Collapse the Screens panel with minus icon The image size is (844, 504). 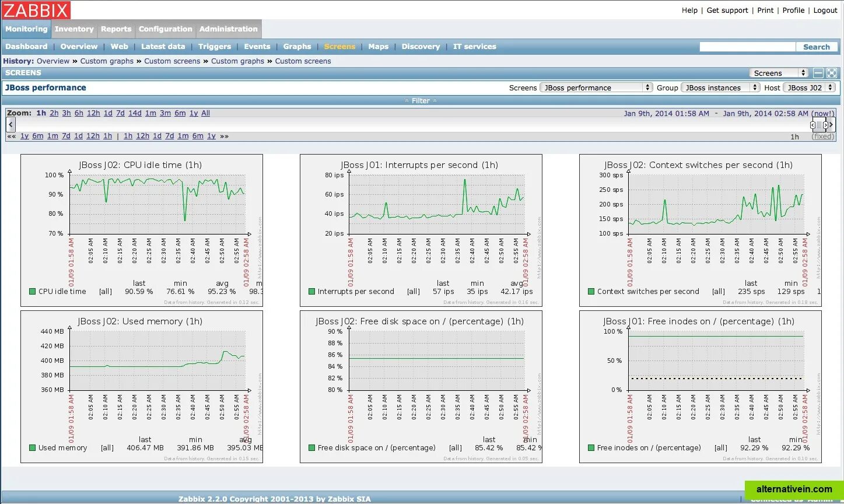click(818, 73)
